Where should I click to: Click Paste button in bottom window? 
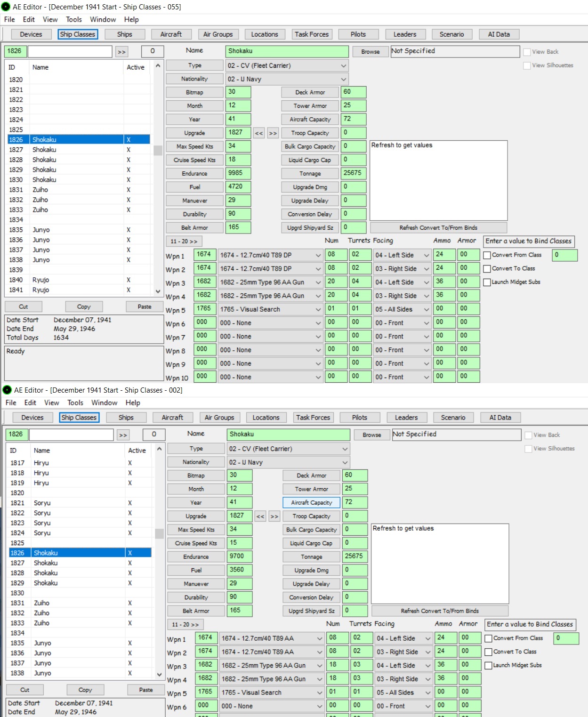(x=146, y=690)
